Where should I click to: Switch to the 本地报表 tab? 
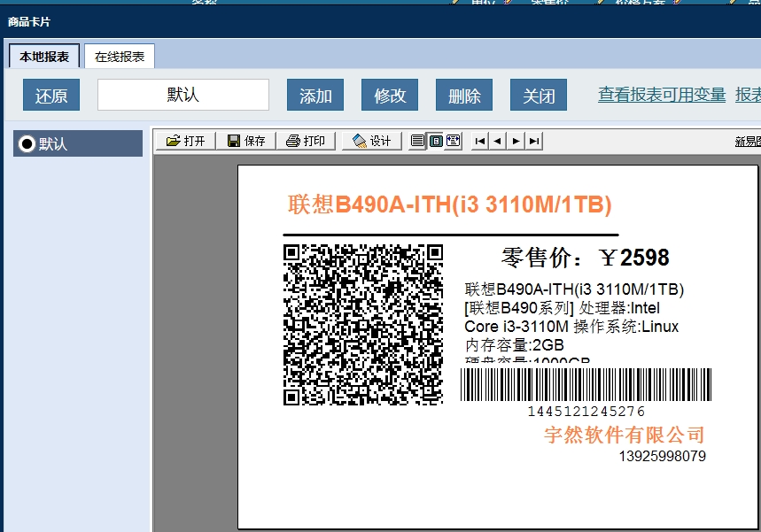(x=44, y=56)
